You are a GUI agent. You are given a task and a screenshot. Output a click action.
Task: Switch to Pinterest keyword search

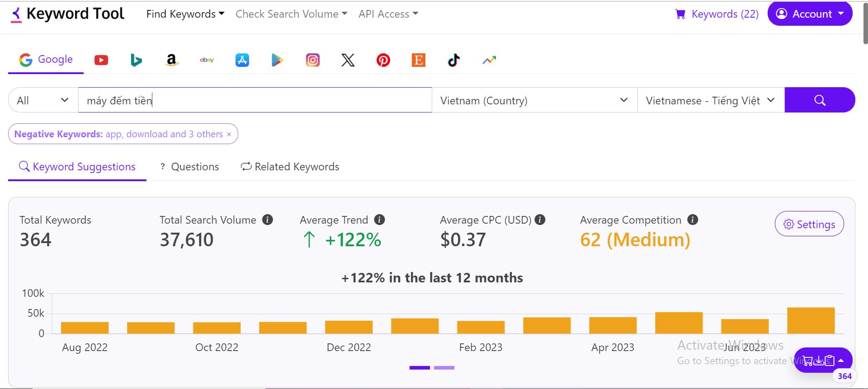click(x=383, y=60)
